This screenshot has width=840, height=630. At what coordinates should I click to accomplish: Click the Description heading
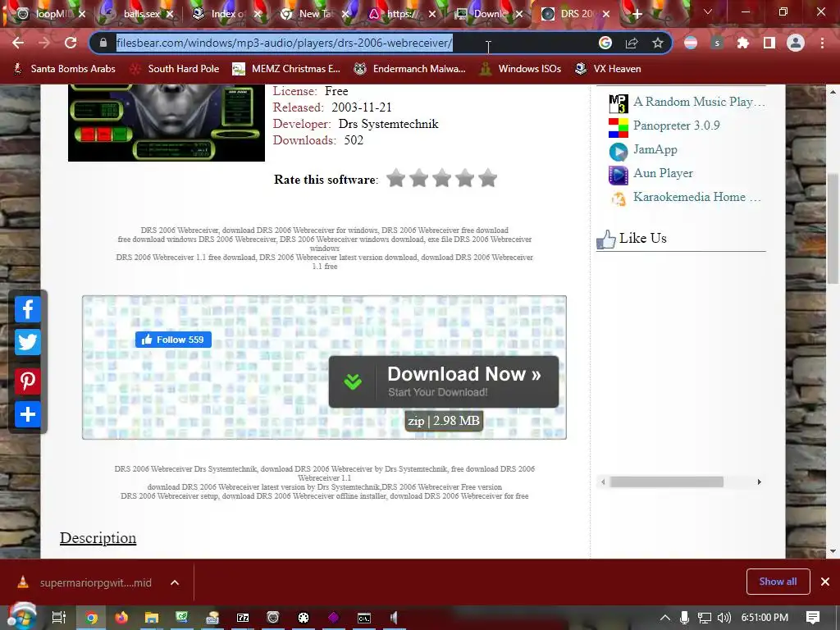point(98,538)
